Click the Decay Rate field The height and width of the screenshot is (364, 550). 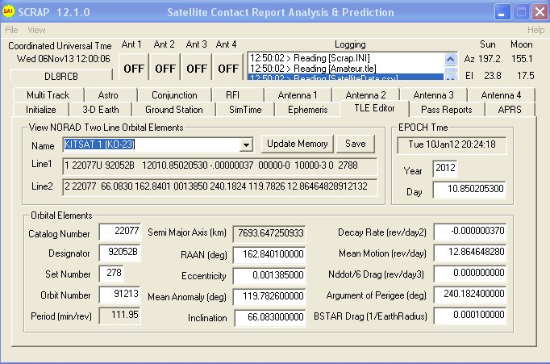(470, 231)
